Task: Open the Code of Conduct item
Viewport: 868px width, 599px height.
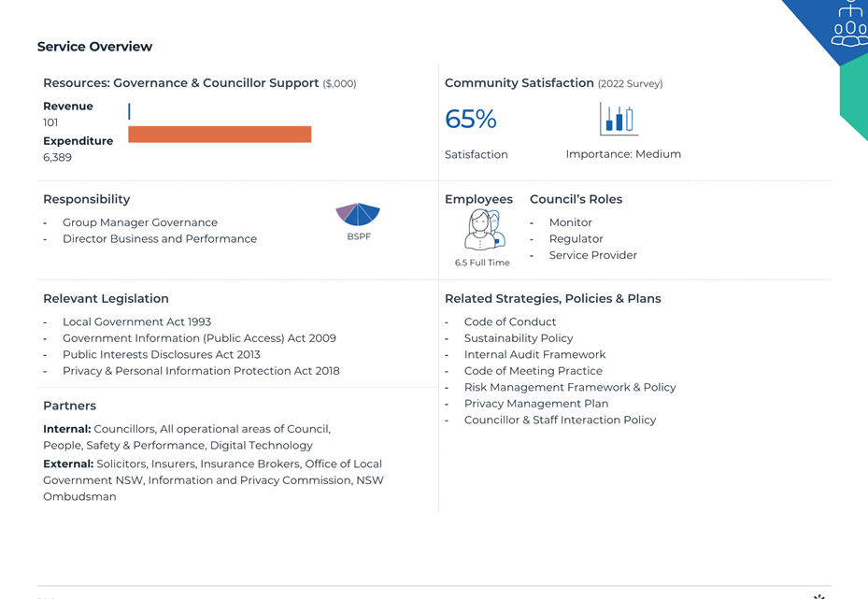Action: 510,321
